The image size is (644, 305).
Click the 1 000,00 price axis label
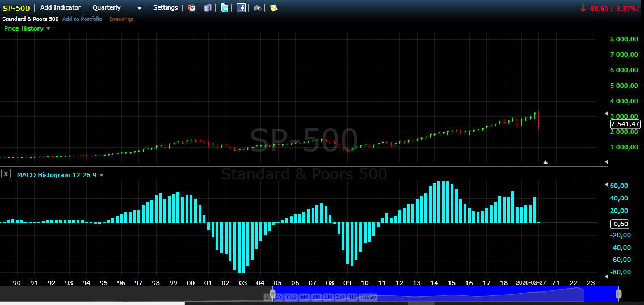(x=624, y=147)
